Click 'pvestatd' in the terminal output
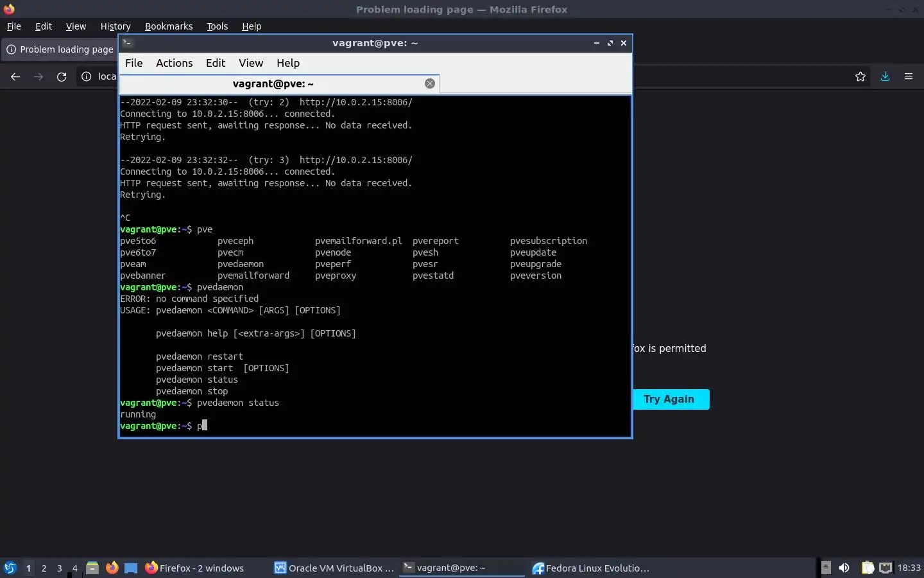 point(433,276)
